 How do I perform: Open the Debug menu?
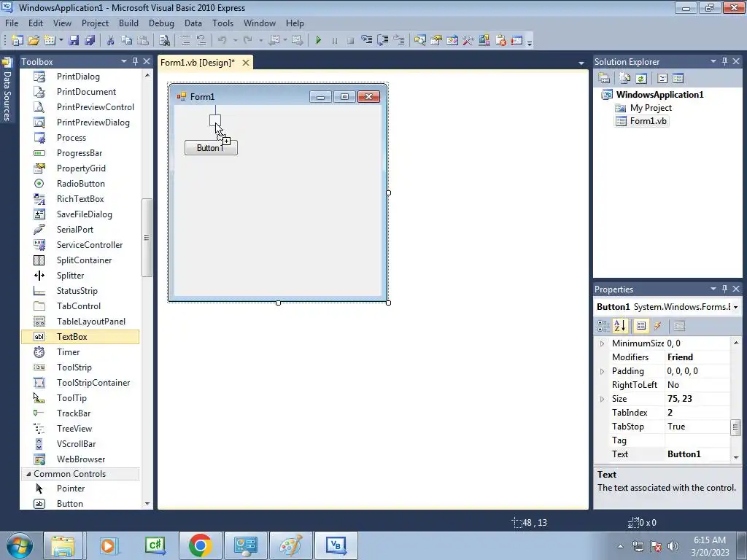(x=161, y=23)
